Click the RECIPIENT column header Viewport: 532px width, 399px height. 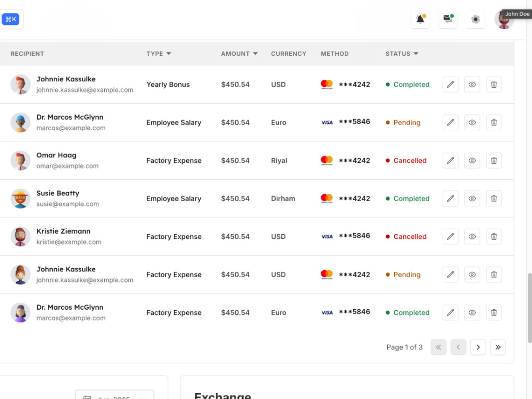pyautogui.click(x=27, y=54)
